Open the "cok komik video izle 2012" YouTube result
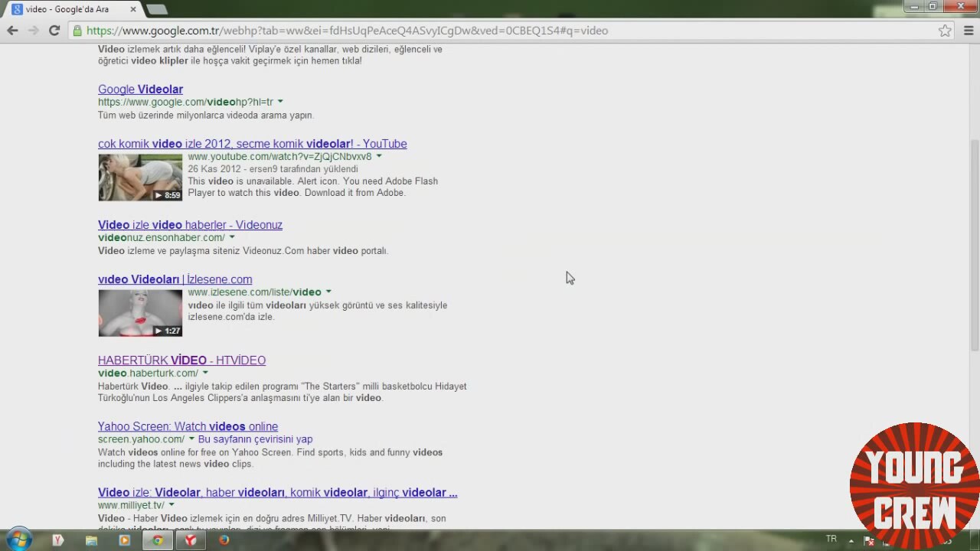The height and width of the screenshot is (551, 980). tap(252, 144)
